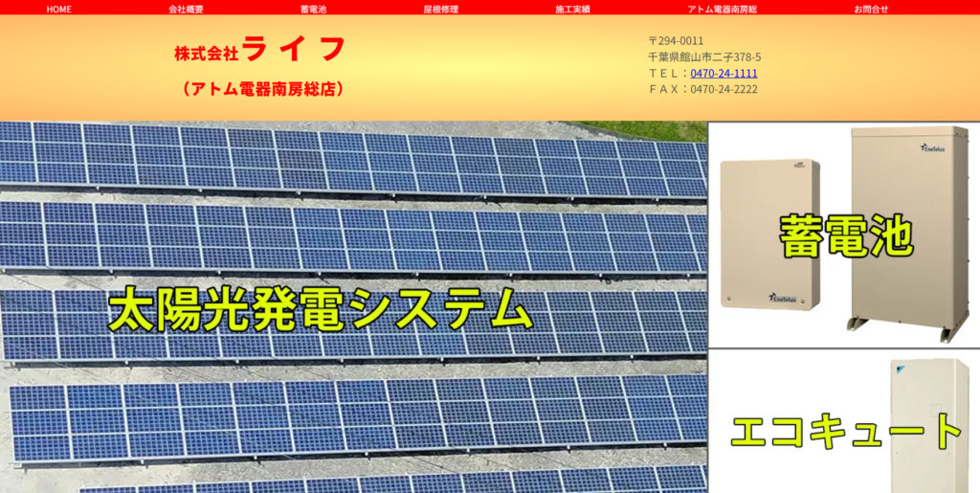Click the 千葉県館山市二子378-5 address line
Viewport: 980px width, 493px height.
[x=704, y=57]
